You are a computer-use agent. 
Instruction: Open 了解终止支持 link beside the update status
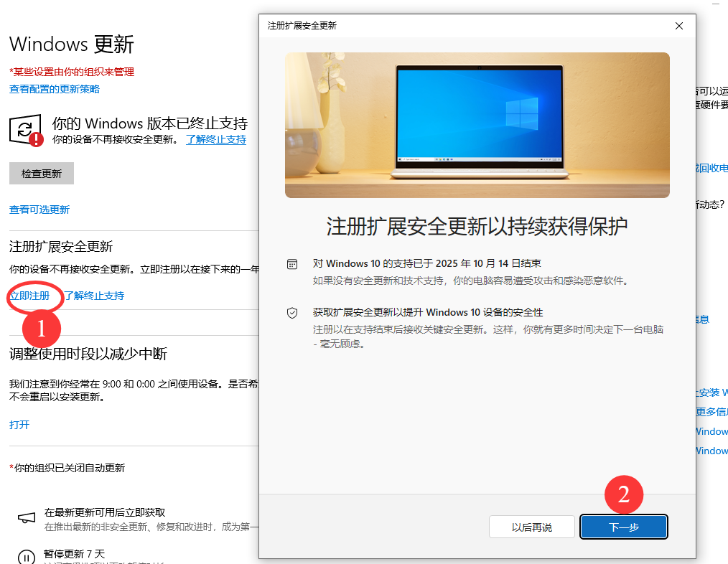[216, 139]
